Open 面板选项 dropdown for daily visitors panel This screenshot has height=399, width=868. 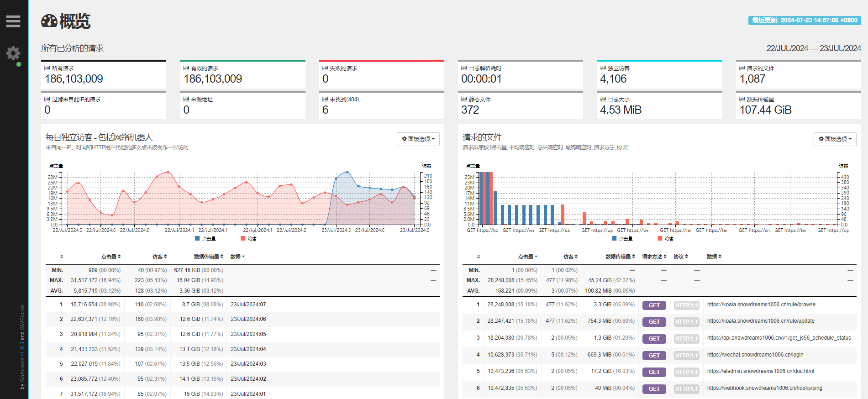click(418, 139)
